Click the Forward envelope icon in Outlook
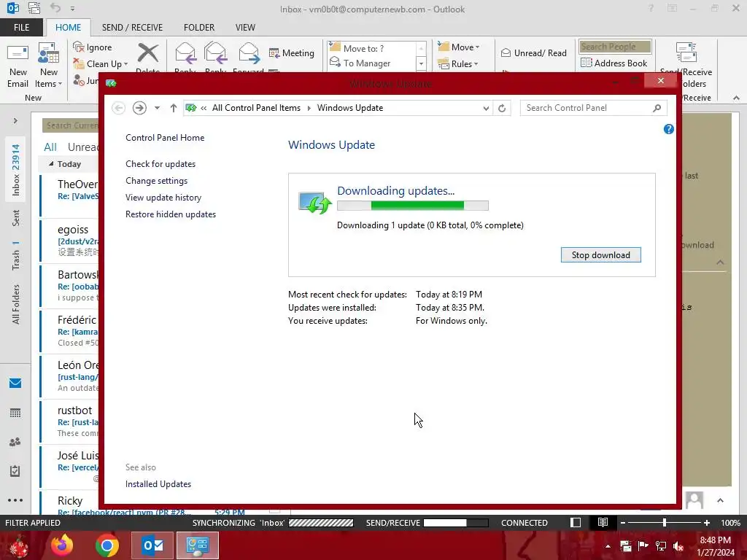 [249, 53]
